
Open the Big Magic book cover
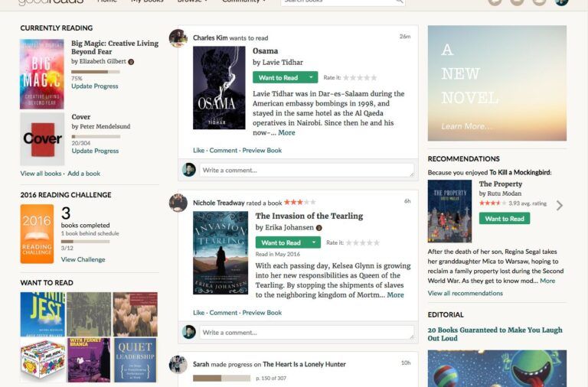click(x=42, y=74)
